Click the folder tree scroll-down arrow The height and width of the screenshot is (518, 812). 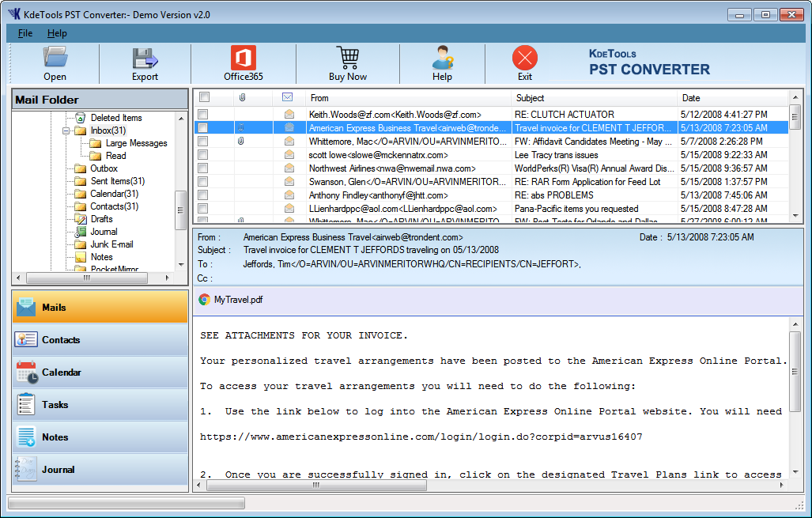[x=181, y=265]
